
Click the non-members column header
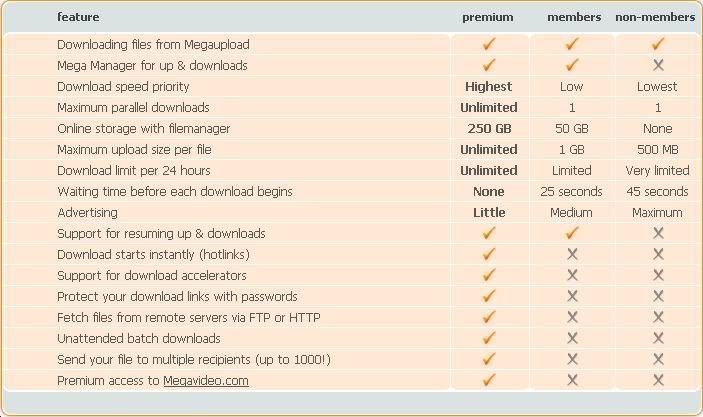point(656,17)
